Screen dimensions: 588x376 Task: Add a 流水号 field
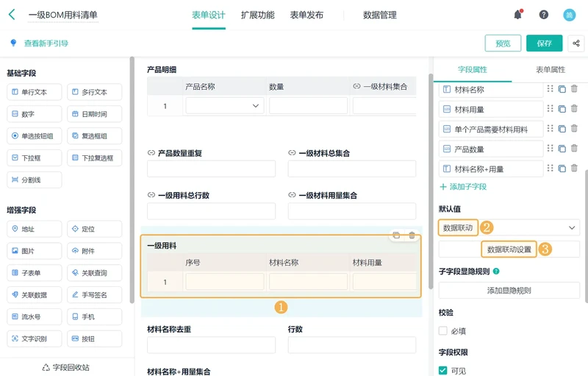point(34,316)
